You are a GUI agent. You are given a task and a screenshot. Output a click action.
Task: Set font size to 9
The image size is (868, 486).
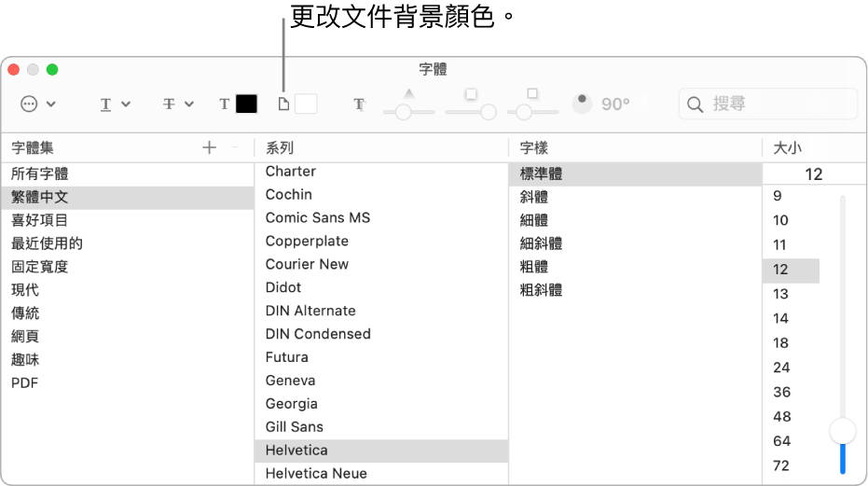pyautogui.click(x=791, y=196)
